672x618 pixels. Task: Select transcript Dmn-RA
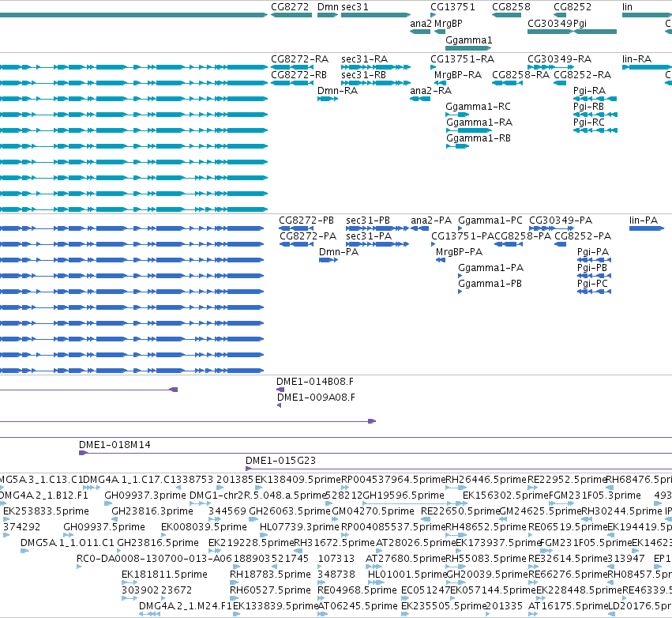338,91
